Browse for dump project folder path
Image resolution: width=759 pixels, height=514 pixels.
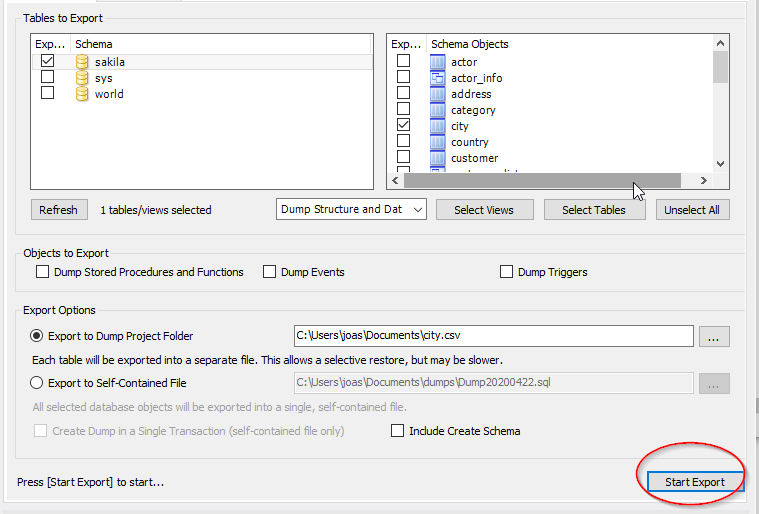pos(713,337)
